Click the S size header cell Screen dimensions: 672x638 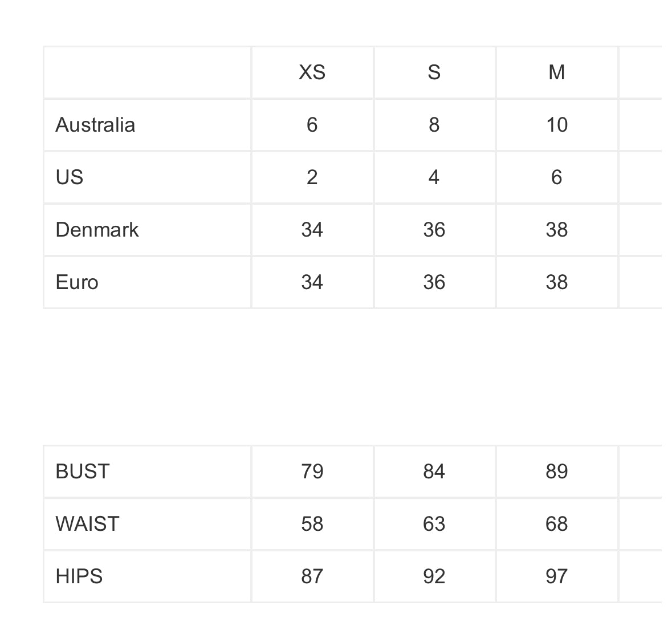coord(434,72)
